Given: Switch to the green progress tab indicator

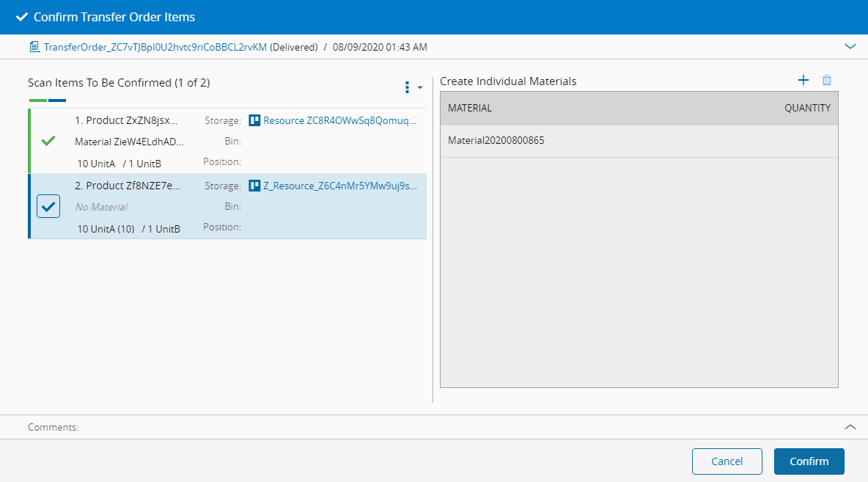Looking at the screenshot, I should (37, 101).
